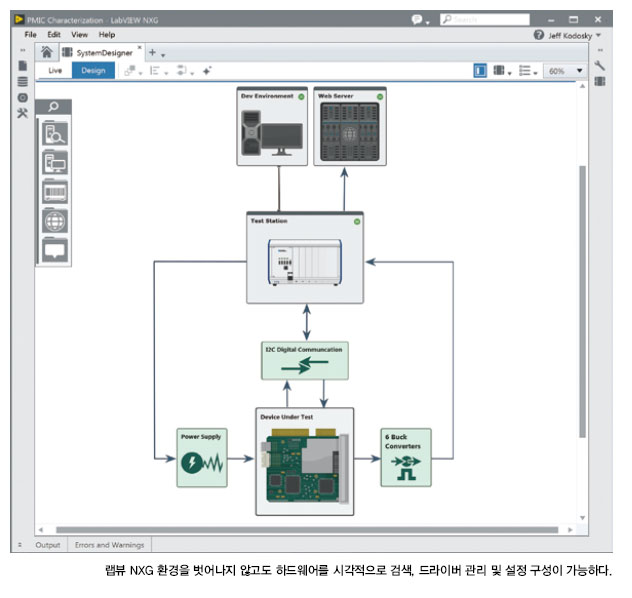Viewport: 632px width, 598px height.
Task: Open the File menu
Action: (30, 35)
